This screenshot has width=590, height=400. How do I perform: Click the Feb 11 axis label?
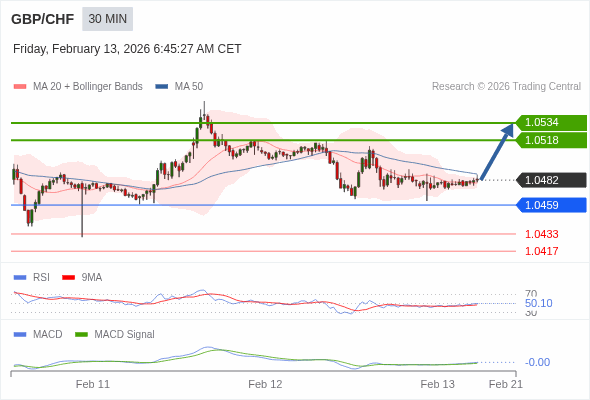point(93,384)
